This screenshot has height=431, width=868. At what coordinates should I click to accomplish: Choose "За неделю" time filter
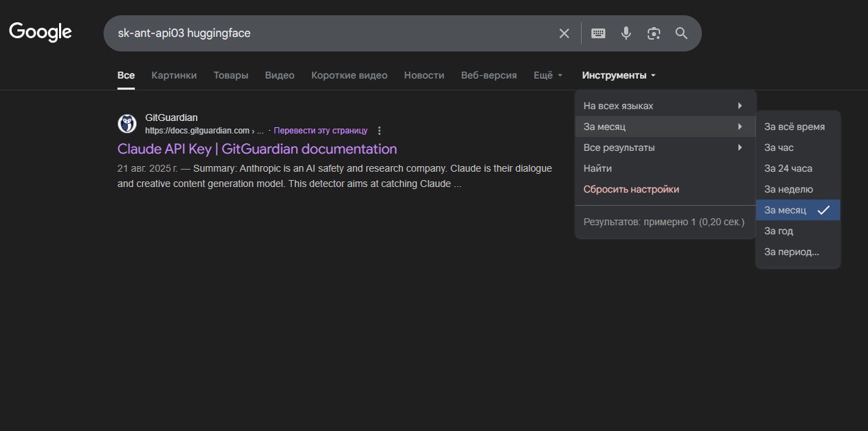point(788,189)
